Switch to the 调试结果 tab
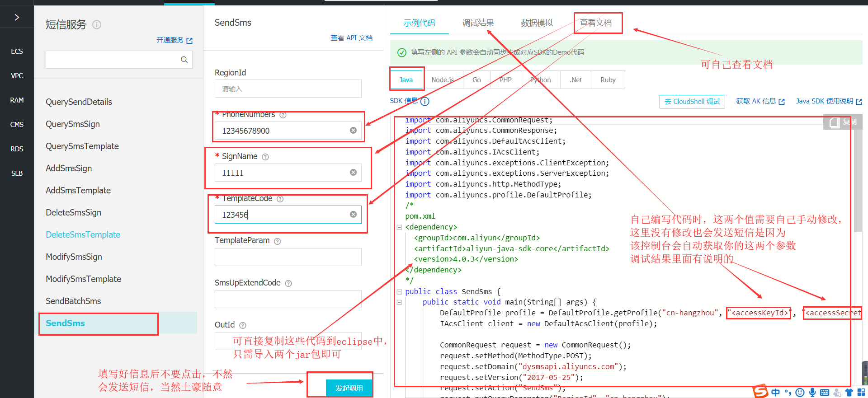Viewport: 868px width, 398px height. 478,23
